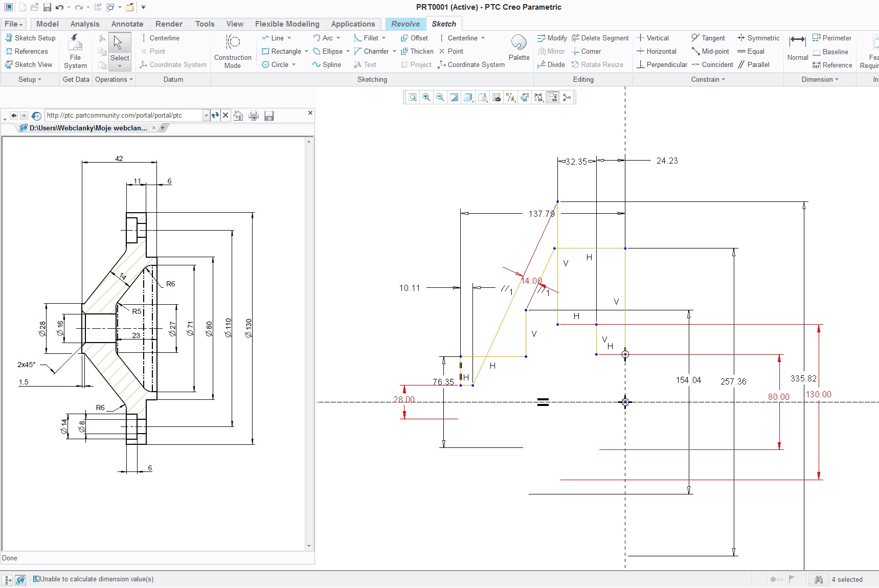Expand the Rectangle tool dropdown arrow
This screenshot has height=588, width=879.
click(x=306, y=52)
